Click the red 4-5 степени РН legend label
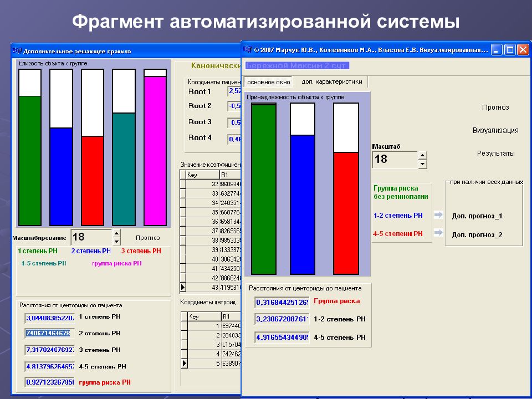The height and width of the screenshot is (399, 532). (398, 233)
